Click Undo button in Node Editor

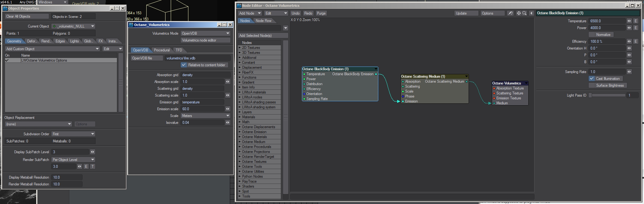click(x=295, y=13)
